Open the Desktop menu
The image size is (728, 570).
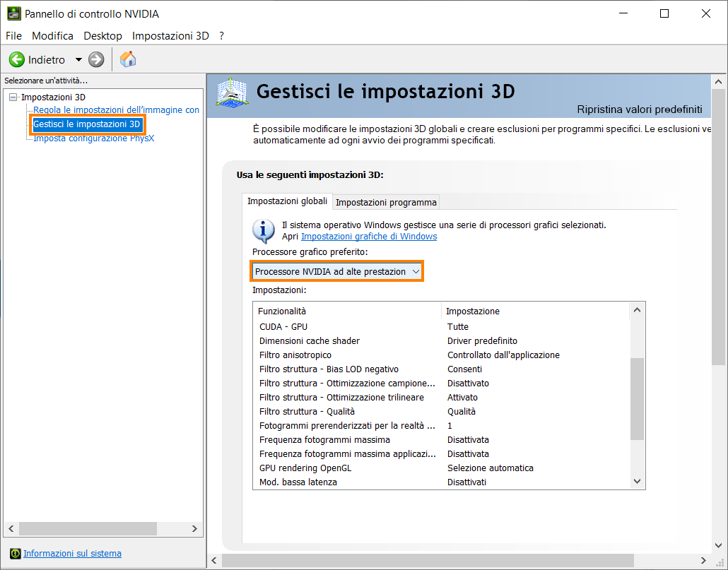pos(102,35)
